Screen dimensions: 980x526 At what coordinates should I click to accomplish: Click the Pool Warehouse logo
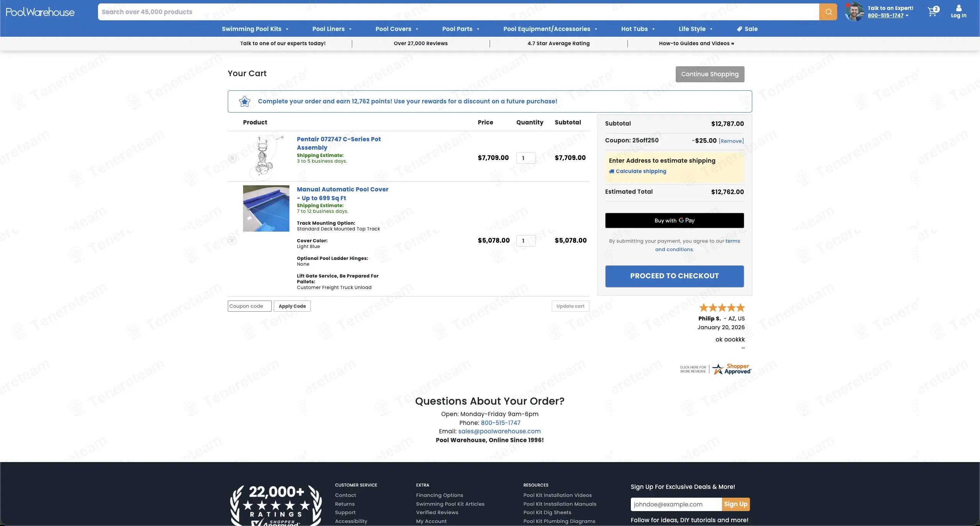[x=40, y=12]
